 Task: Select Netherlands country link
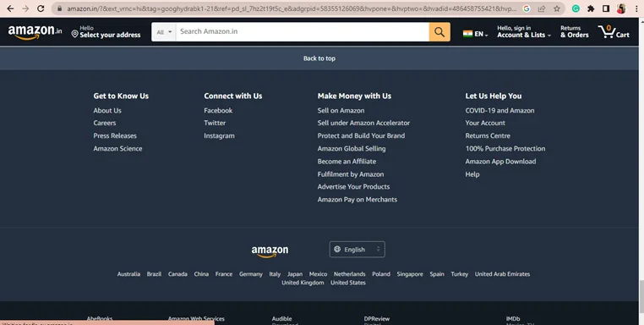[x=350, y=274]
